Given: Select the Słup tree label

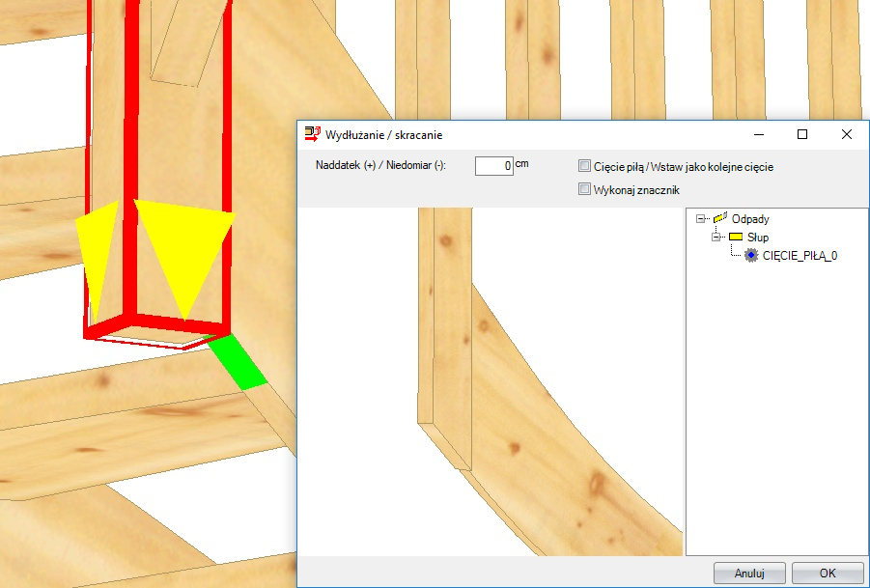Looking at the screenshot, I should coord(758,237).
